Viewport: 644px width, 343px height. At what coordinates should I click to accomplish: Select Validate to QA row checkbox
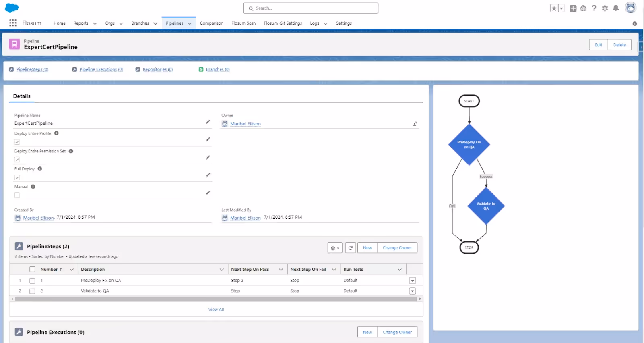point(32,291)
